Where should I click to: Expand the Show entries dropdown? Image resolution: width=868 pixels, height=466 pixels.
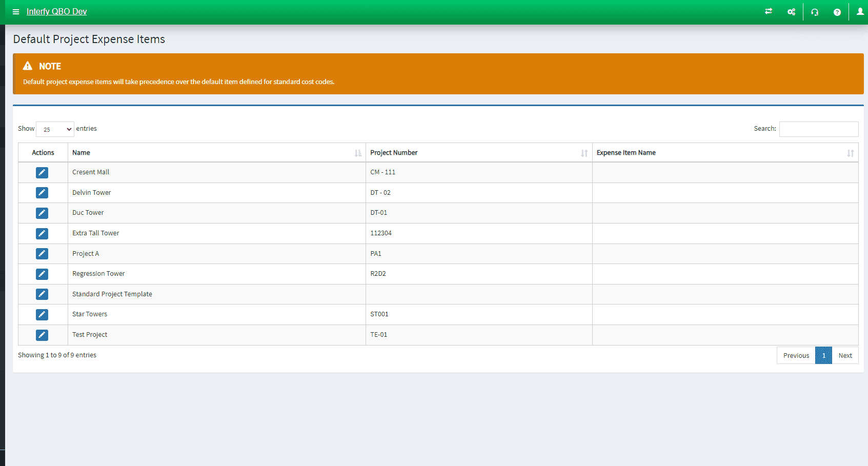pos(55,129)
